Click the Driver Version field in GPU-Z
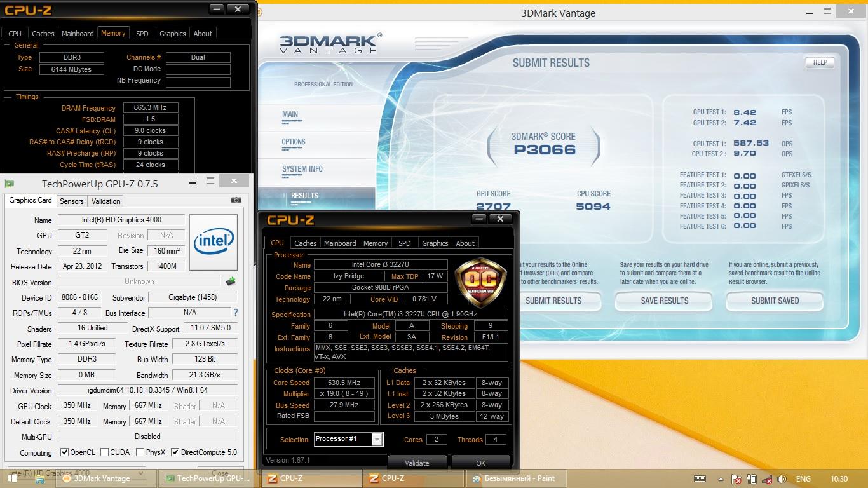Viewport: 868px width, 488px height. click(147, 390)
